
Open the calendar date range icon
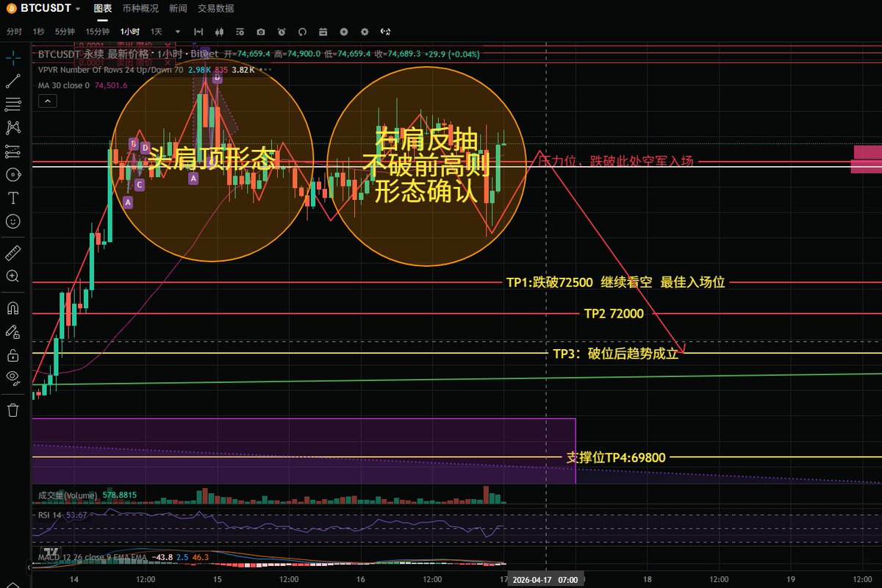click(323, 32)
